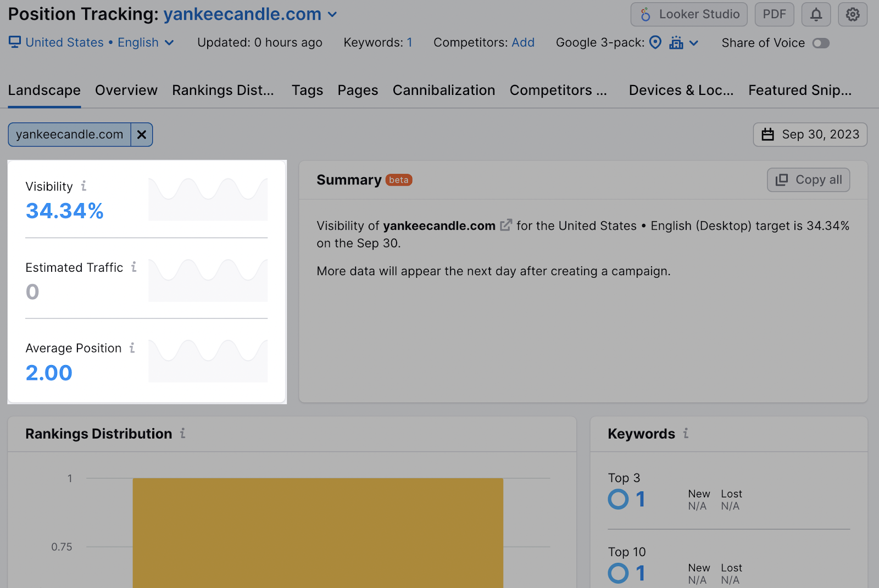Viewport: 879px width, 588px height.
Task: Export report with PDF button
Action: click(775, 14)
